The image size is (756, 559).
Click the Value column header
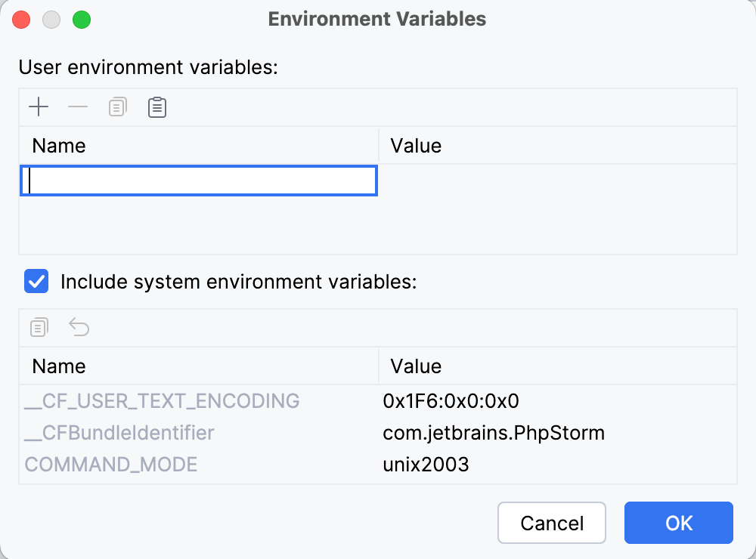(x=415, y=145)
